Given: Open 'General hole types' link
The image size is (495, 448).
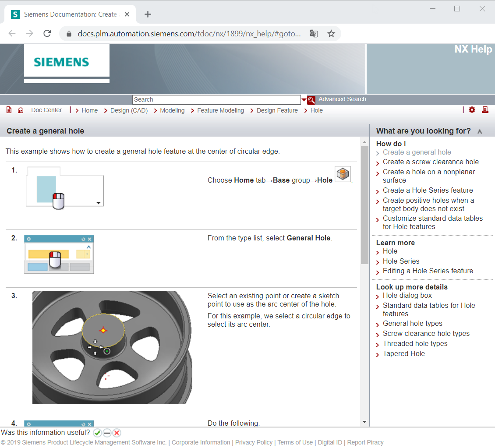Looking at the screenshot, I should click(x=412, y=324).
